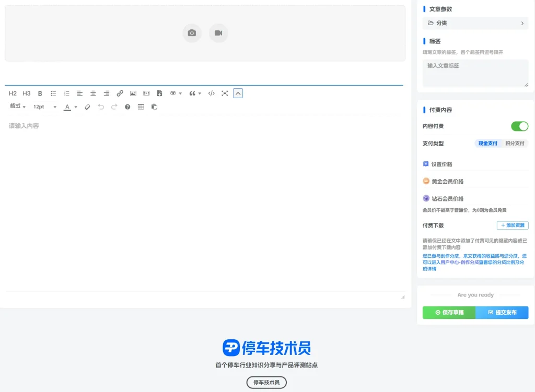Open the text color picker dropdown
Image resolution: width=535 pixels, height=392 pixels.
pos(76,107)
